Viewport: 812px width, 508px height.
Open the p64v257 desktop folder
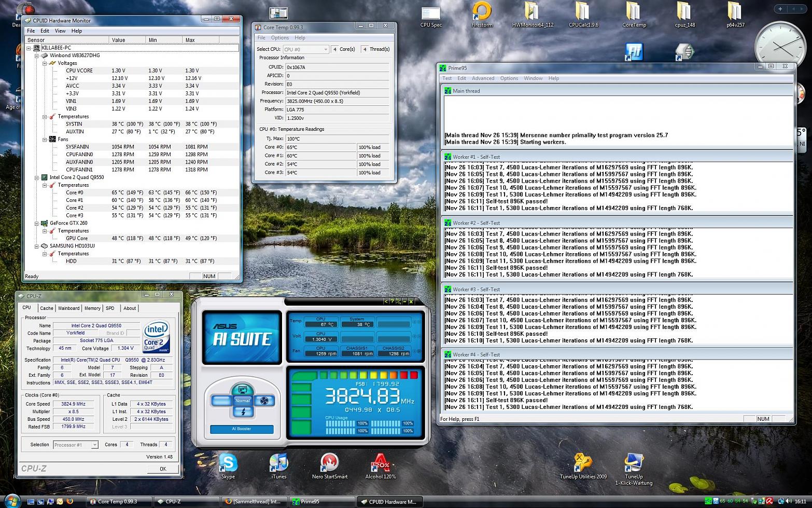click(x=735, y=15)
